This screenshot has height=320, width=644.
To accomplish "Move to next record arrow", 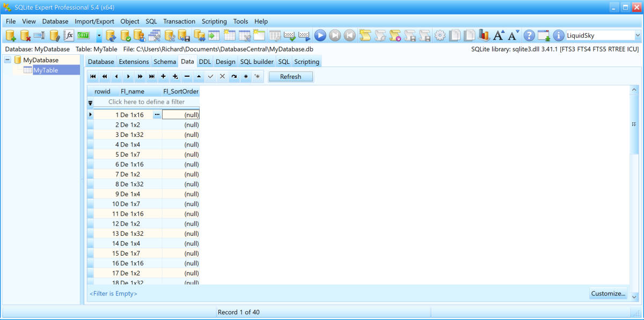I will (x=128, y=77).
